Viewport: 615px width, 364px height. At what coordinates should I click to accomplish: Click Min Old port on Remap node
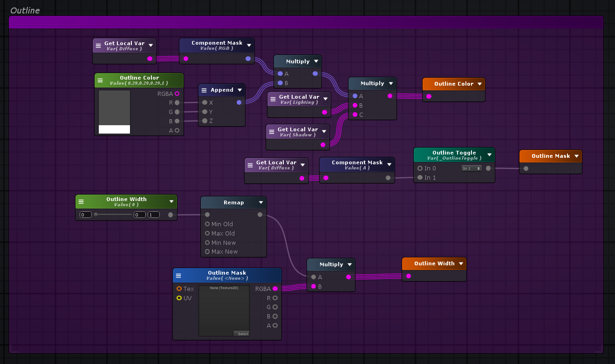tap(207, 224)
